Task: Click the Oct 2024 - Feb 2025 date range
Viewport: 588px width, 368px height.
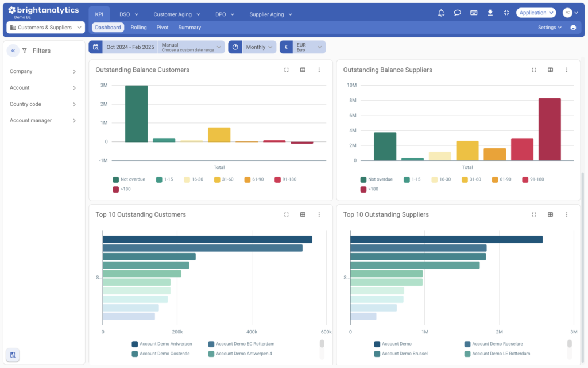Action: (x=130, y=47)
